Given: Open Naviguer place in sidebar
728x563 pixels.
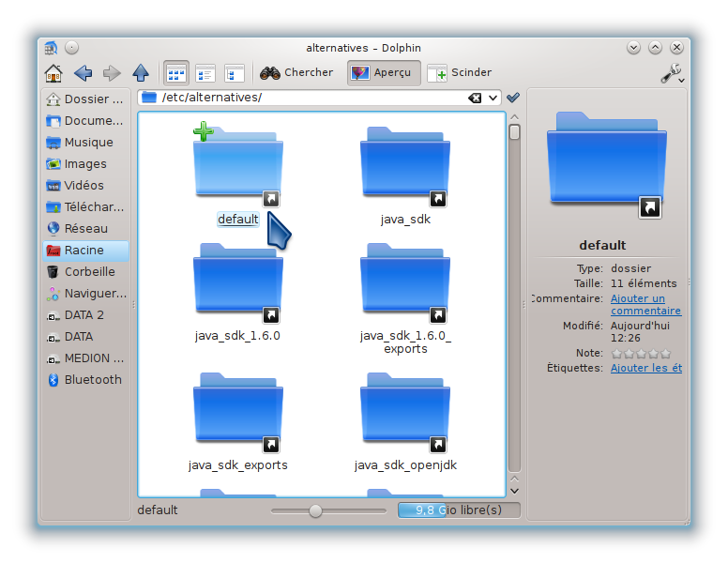Looking at the screenshot, I should [x=85, y=294].
